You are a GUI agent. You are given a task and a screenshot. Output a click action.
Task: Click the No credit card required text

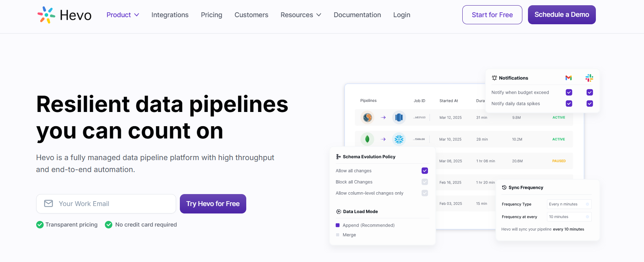(146, 225)
